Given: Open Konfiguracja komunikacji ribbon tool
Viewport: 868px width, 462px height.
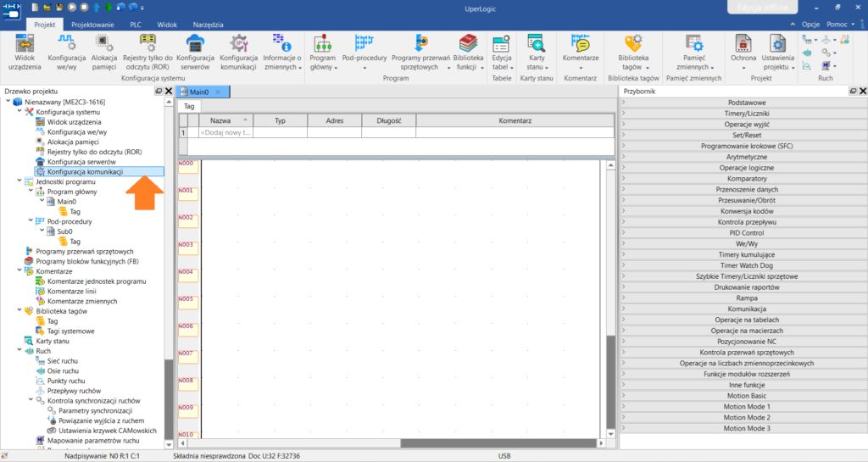Looking at the screenshot, I should tap(238, 53).
